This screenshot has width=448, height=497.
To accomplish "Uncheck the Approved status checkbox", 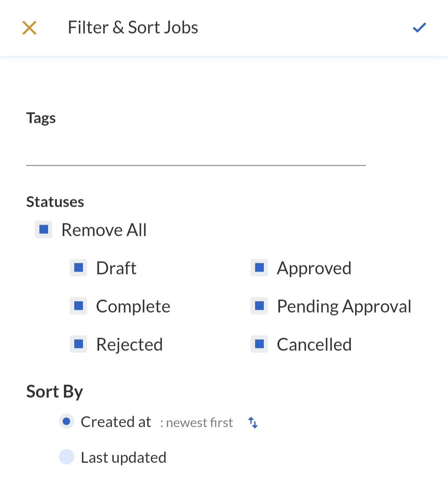I will pos(259,268).
